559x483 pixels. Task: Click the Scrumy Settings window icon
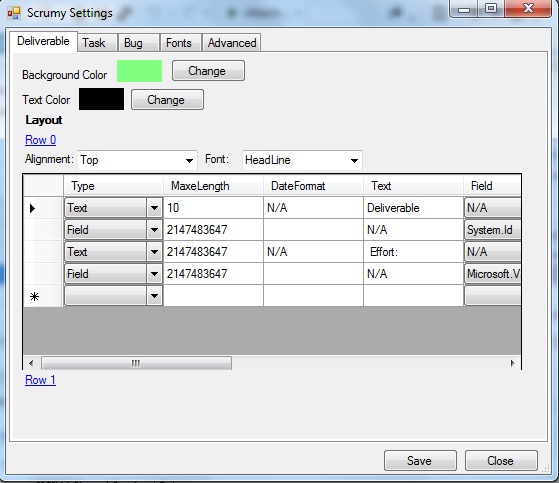coord(14,13)
